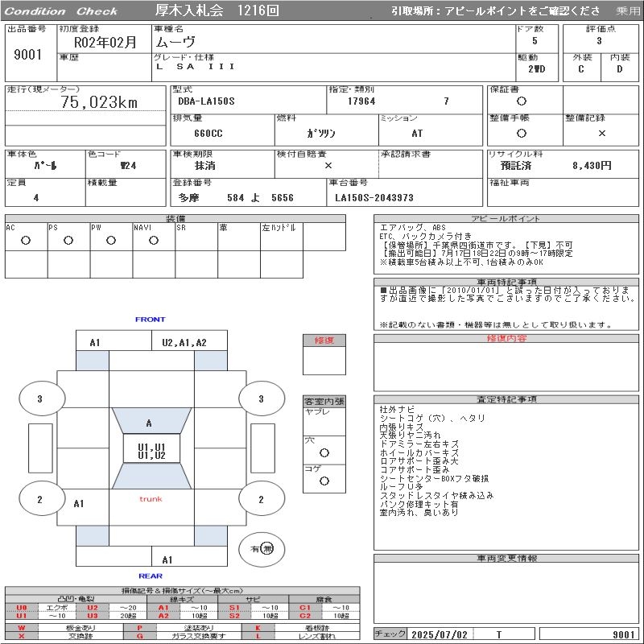644x644 pixels.
Task: Click seating capacity value 4
Action: [36, 198]
